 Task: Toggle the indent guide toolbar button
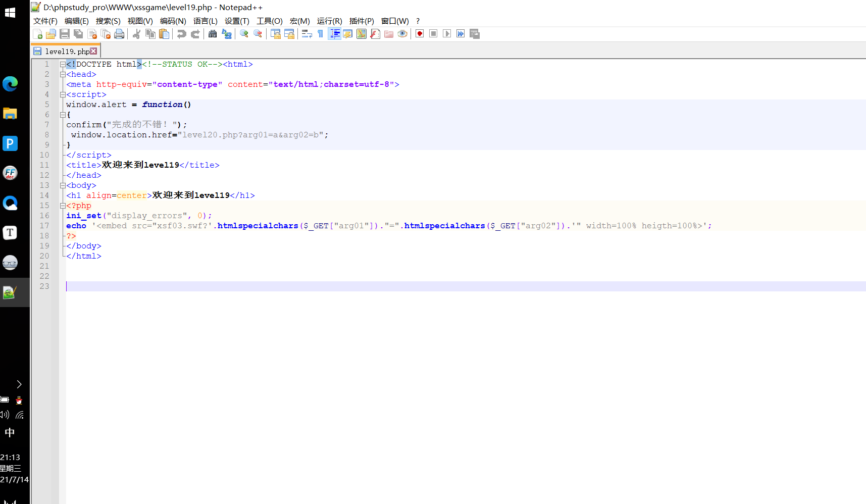[334, 34]
